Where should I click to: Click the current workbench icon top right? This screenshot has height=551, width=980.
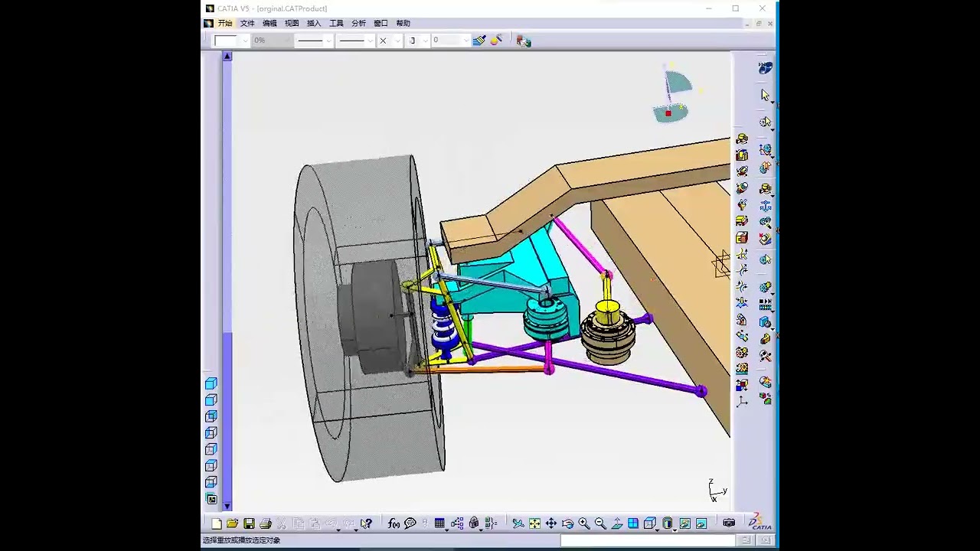tap(765, 68)
